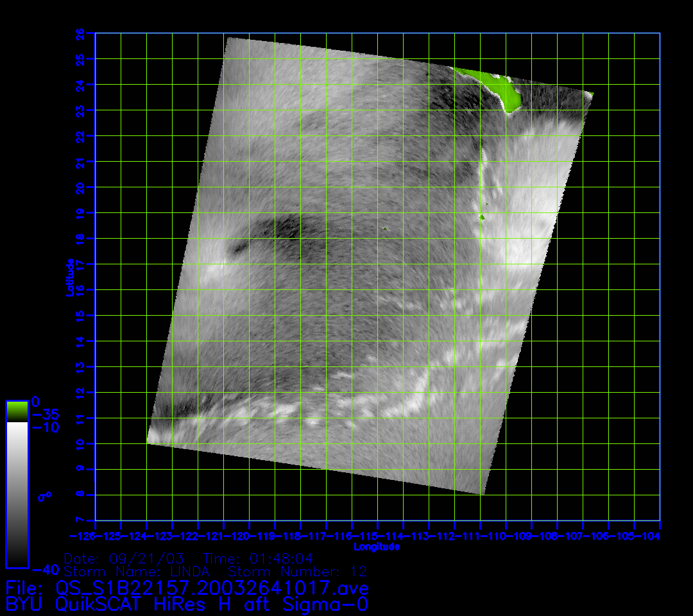Click the grayscale gradient of the color bar
Screen dimensions: 693x616
[x=17, y=494]
